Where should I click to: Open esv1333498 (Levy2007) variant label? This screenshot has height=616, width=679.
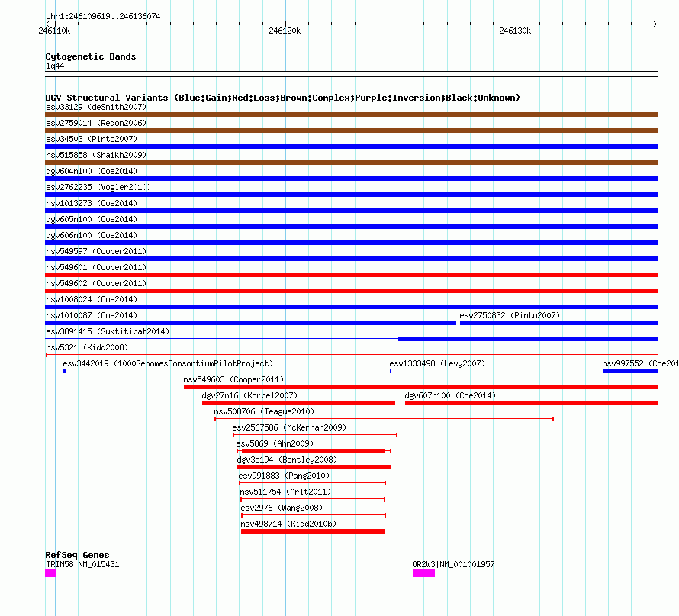click(x=437, y=363)
